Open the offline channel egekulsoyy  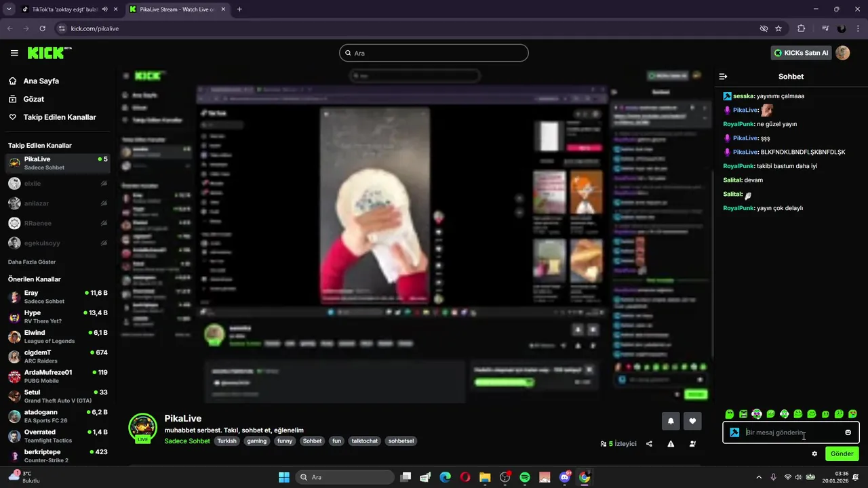coord(58,243)
